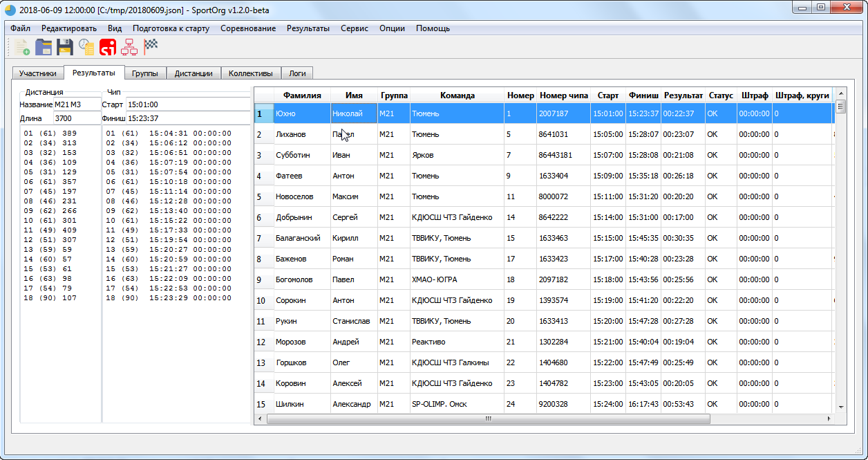The height and width of the screenshot is (460, 868).
Task: Select the Результаты tab
Action: tap(94, 72)
